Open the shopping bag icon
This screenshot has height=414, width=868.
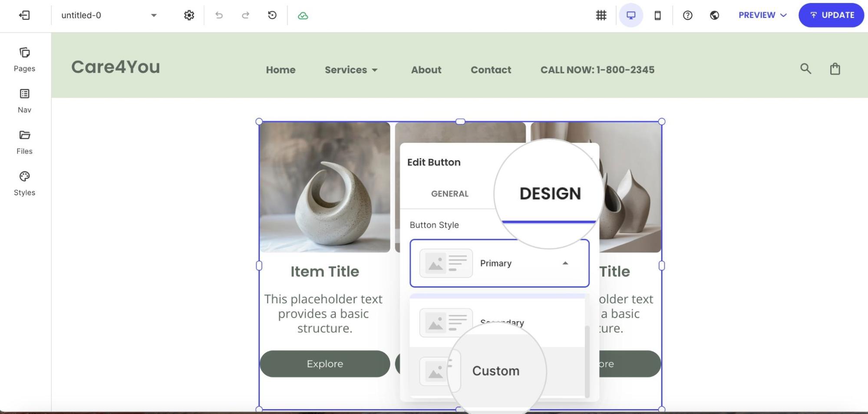coord(835,69)
